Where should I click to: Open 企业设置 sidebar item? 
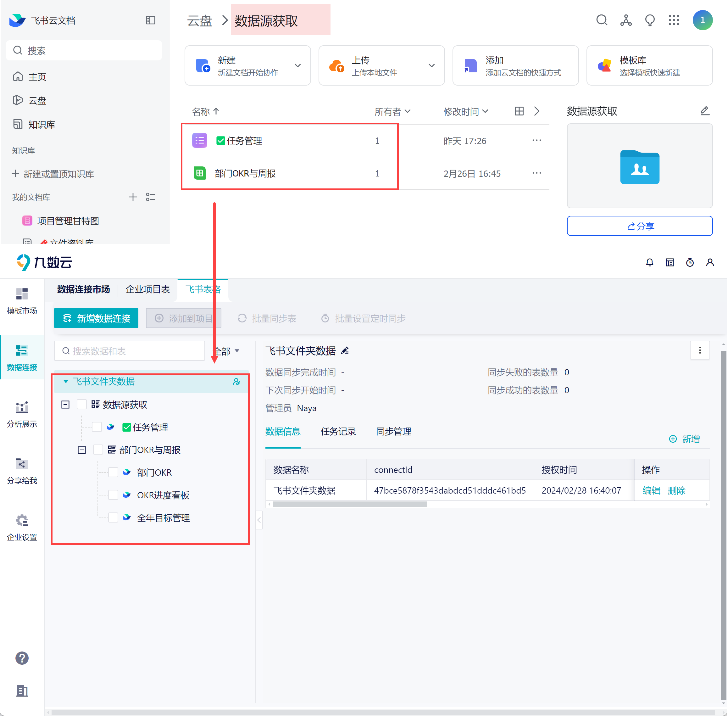(x=22, y=528)
